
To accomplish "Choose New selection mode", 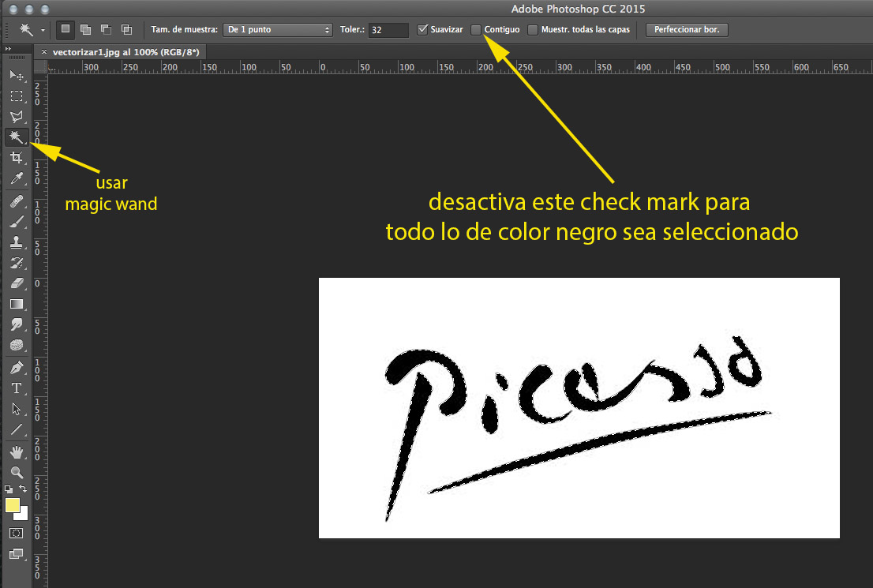I will [x=66, y=29].
